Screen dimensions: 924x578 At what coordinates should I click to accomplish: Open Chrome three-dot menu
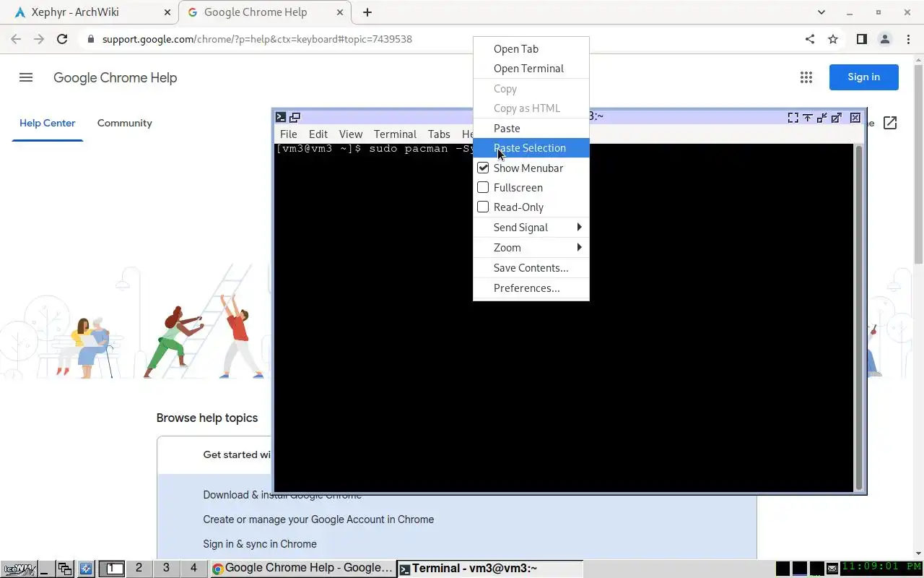[907, 39]
